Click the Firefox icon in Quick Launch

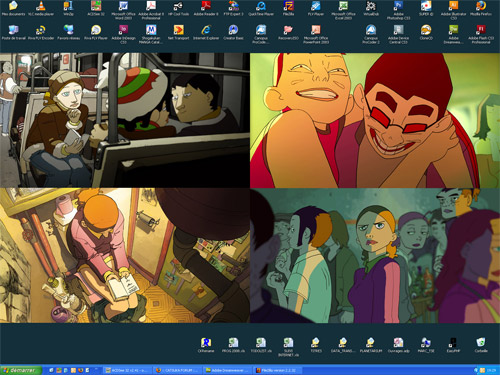pyautogui.click(x=80, y=370)
